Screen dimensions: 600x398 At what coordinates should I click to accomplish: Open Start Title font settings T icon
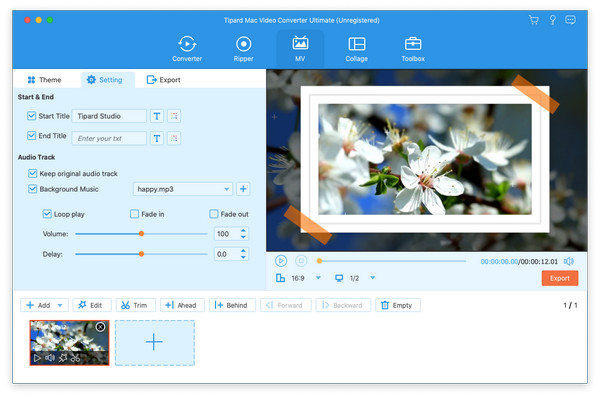click(x=157, y=116)
